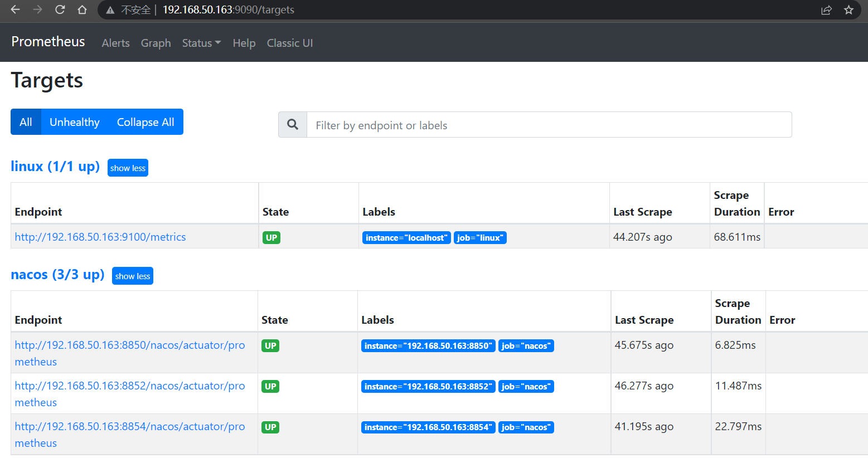
Task: Bookmark page with star icon
Action: pyautogui.click(x=848, y=10)
